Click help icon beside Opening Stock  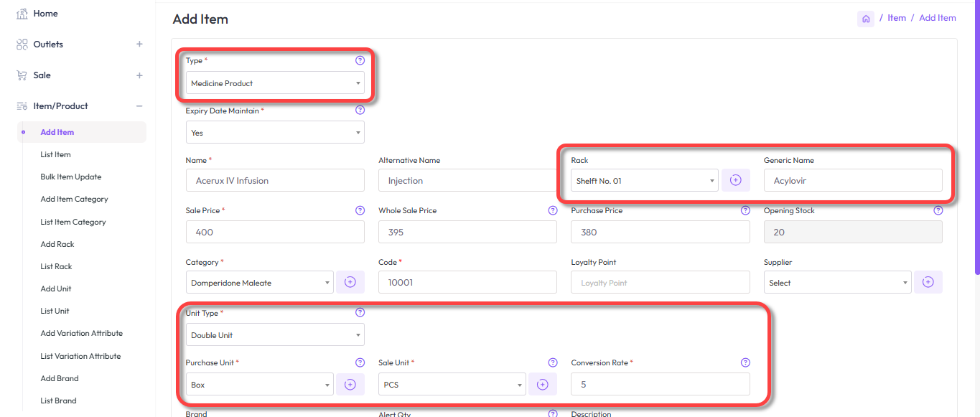pos(938,210)
